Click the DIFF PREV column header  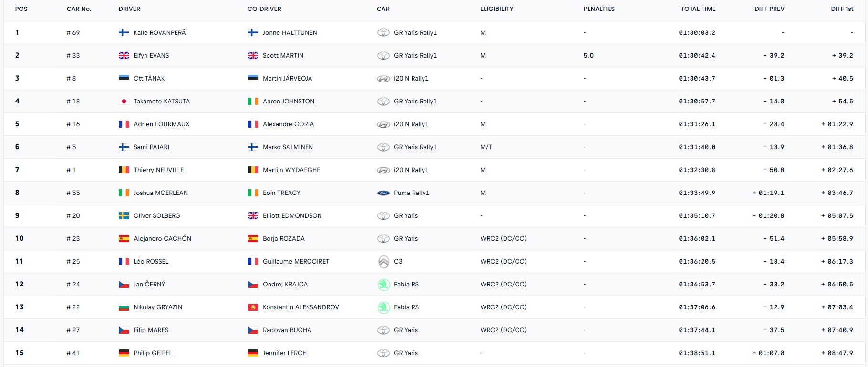coord(769,9)
